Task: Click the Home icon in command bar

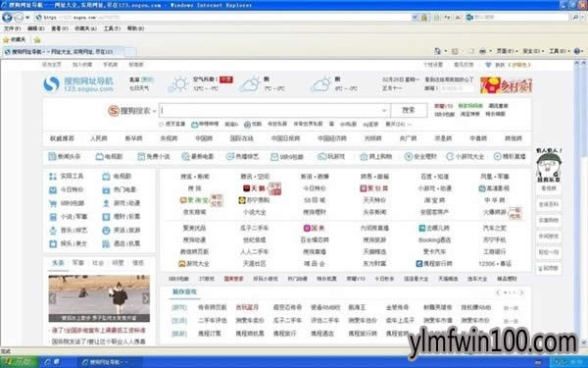Action: tap(437, 51)
